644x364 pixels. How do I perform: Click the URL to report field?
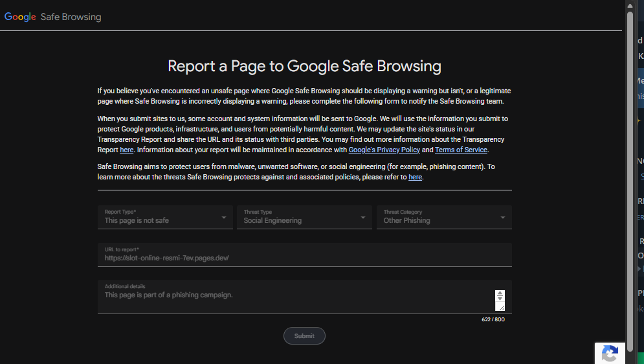click(x=305, y=255)
